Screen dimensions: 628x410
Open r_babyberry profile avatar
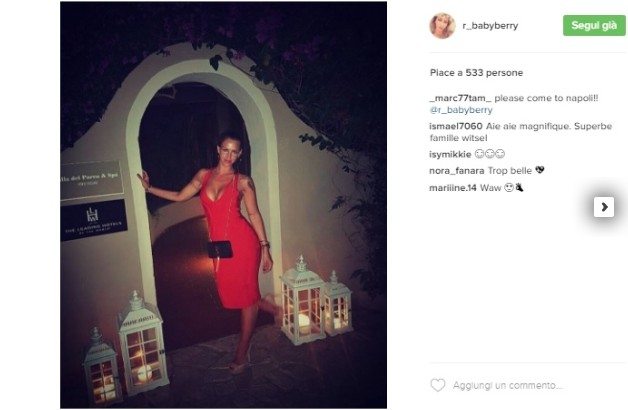tap(442, 26)
